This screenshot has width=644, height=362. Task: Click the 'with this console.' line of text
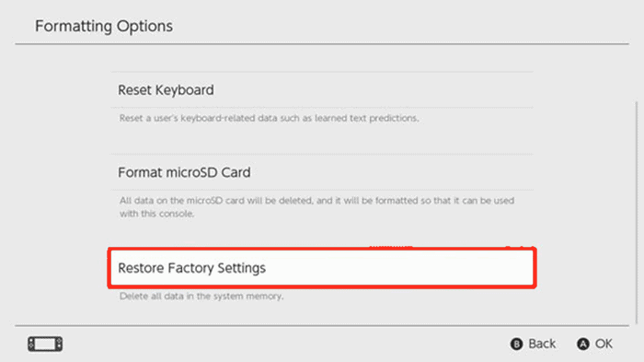point(156,214)
